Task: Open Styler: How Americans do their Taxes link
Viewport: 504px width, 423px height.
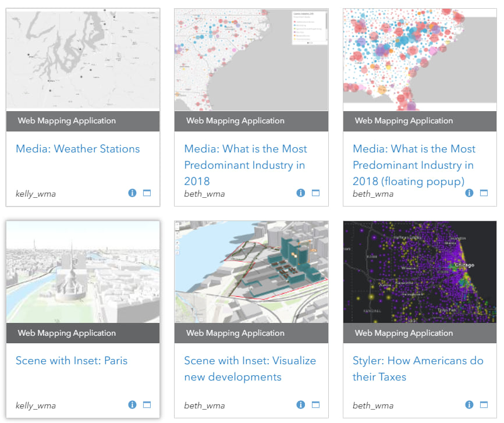Action: pos(418,369)
